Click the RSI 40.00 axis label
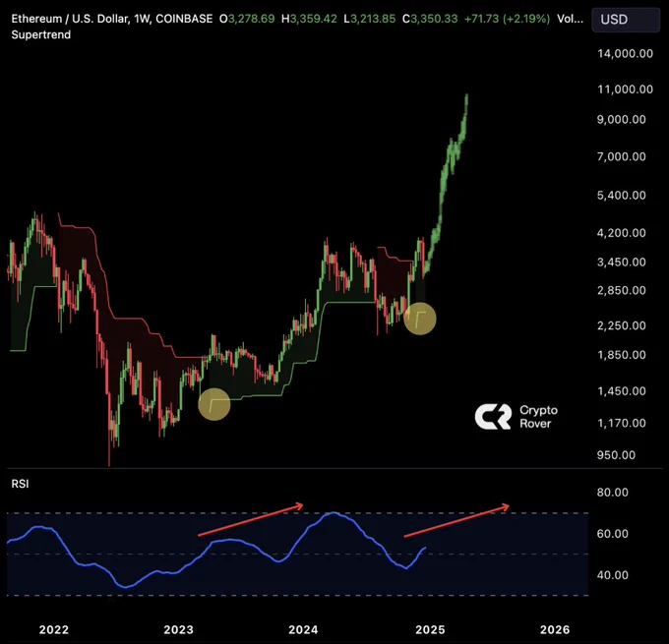 coord(613,575)
